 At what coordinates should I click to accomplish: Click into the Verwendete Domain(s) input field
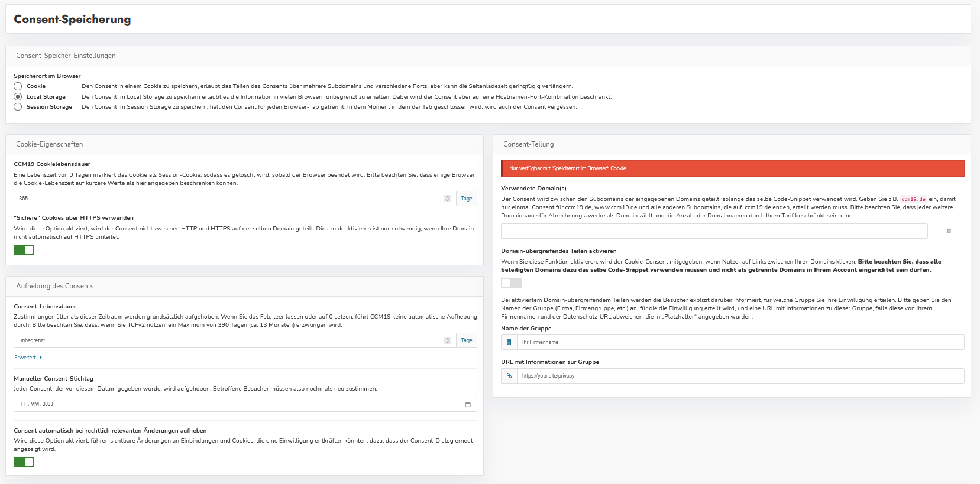pos(714,231)
